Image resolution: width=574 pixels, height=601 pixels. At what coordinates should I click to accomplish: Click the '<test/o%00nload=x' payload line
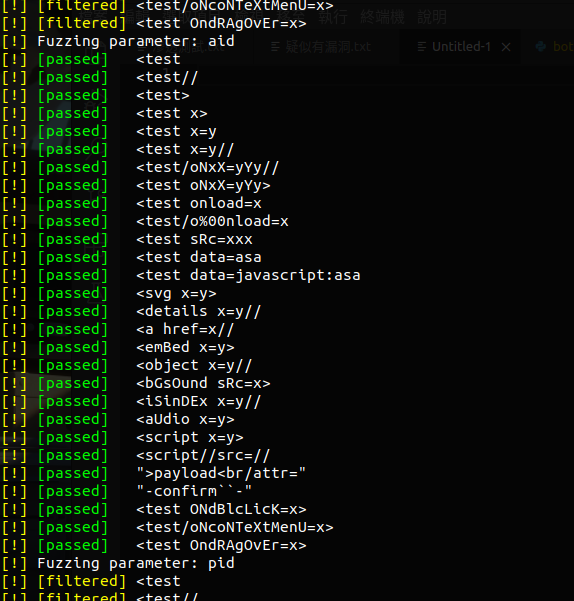(x=212, y=221)
